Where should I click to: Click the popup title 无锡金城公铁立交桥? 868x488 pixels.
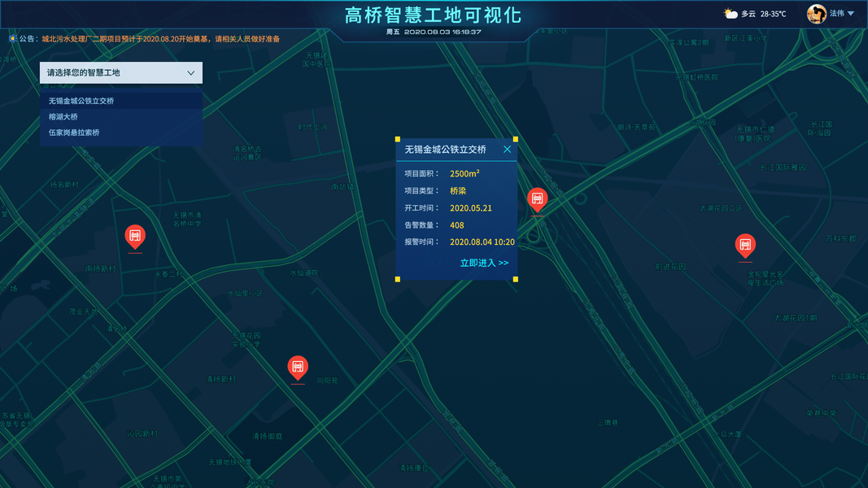pos(445,150)
